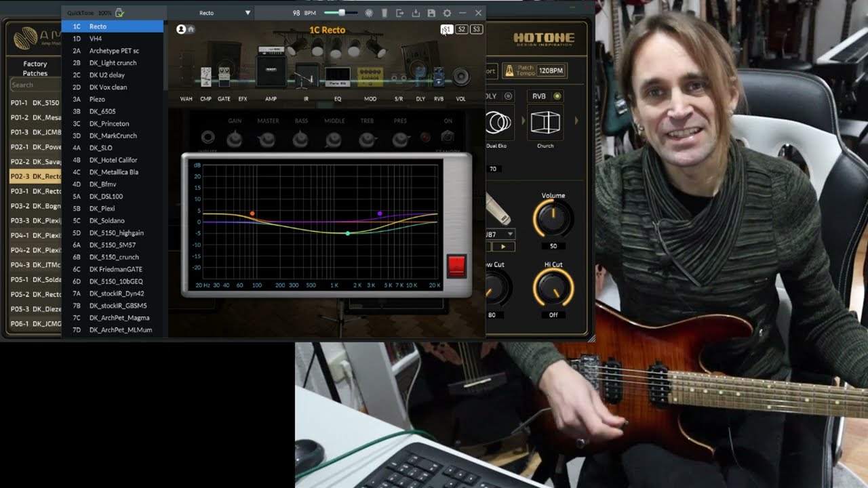Toggle the red EQ power switch
The height and width of the screenshot is (488, 868).
[456, 266]
